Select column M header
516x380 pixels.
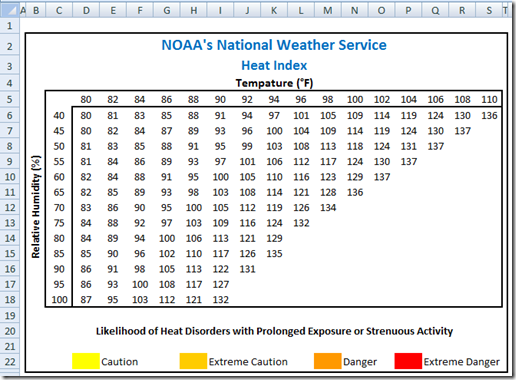tap(328, 11)
